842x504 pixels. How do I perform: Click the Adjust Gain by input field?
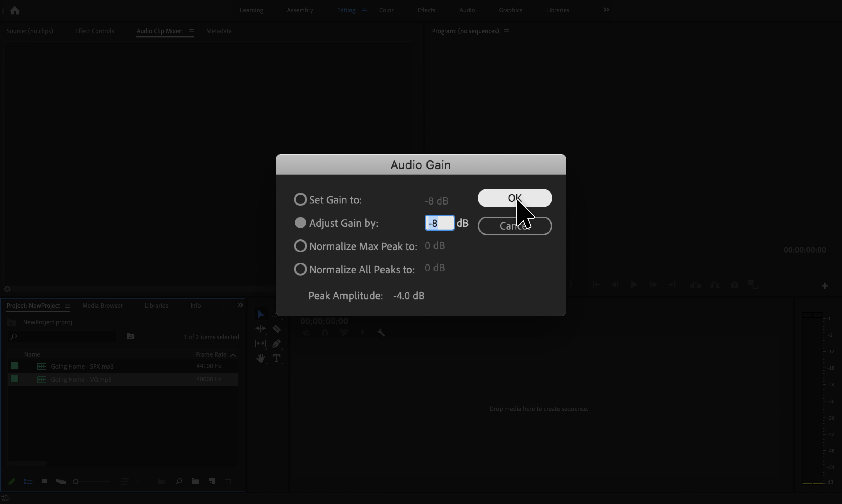click(x=439, y=223)
